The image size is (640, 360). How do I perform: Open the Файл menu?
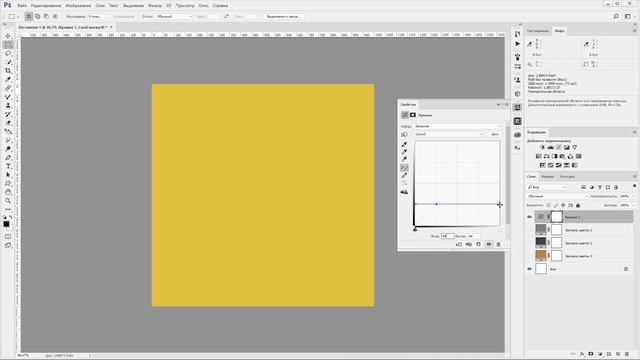point(22,6)
